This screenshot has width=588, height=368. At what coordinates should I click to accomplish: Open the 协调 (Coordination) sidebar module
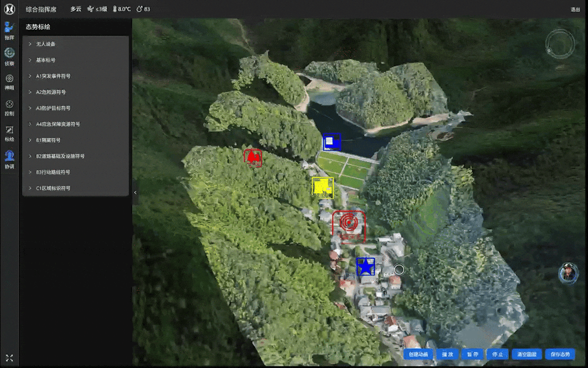pos(9,159)
